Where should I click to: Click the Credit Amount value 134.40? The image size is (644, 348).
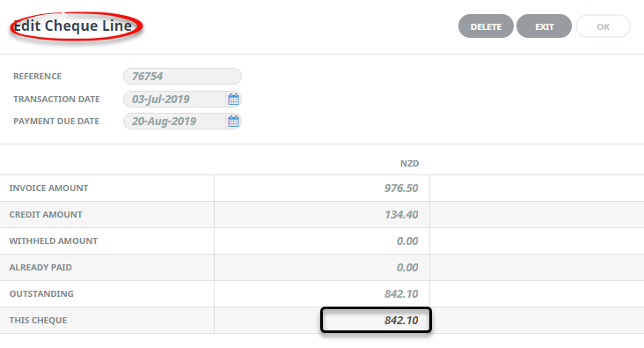coord(401,214)
